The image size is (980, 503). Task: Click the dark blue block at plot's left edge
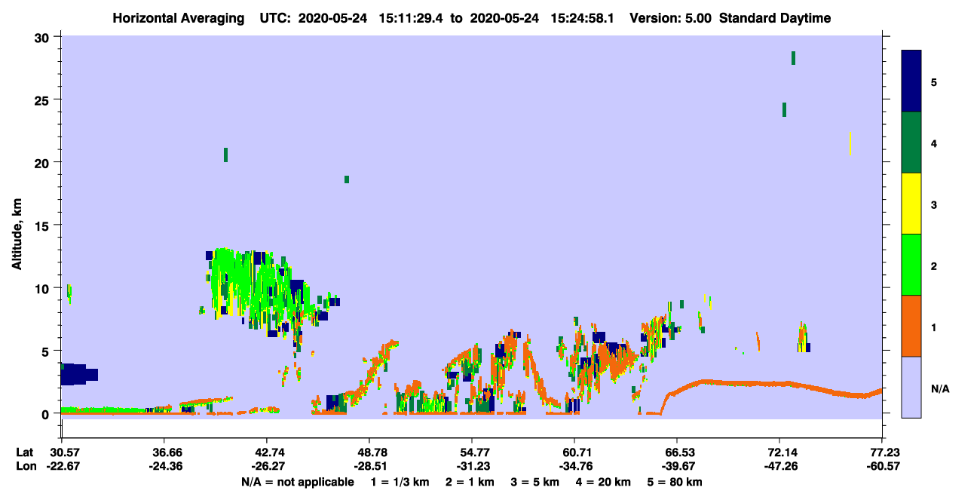(78, 373)
